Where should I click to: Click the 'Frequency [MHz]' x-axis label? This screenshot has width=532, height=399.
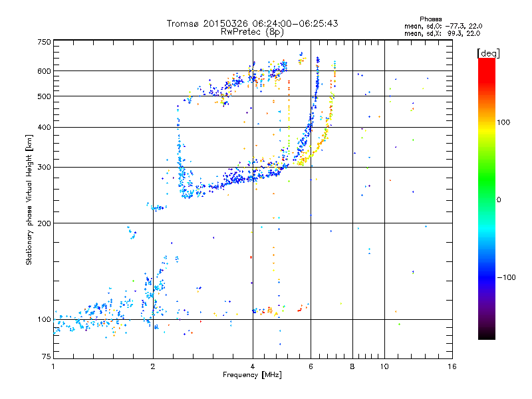pyautogui.click(x=252, y=375)
